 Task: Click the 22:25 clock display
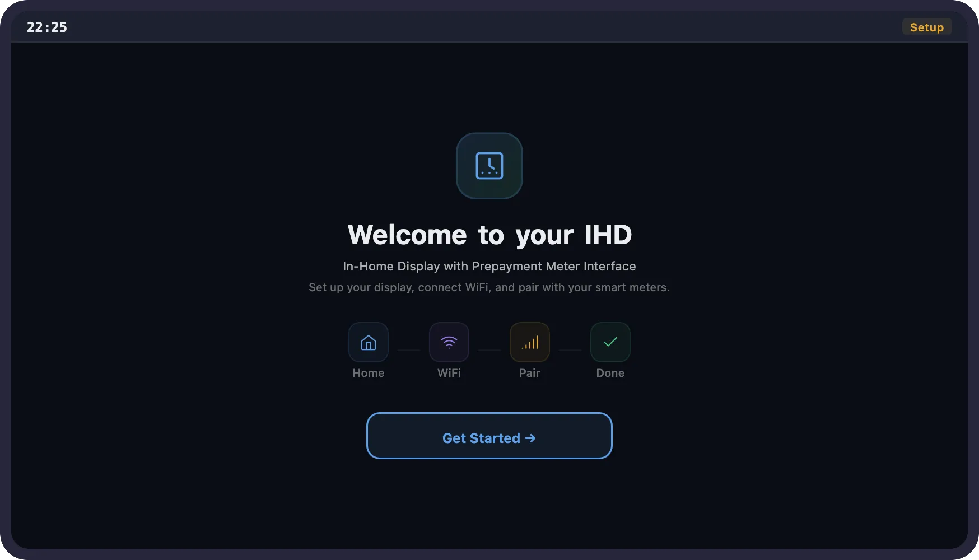tap(47, 26)
